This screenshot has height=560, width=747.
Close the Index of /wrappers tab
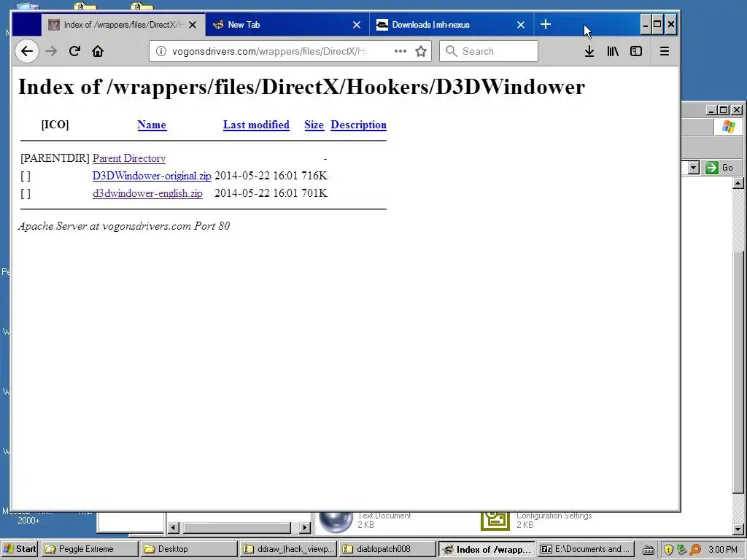coord(193,25)
